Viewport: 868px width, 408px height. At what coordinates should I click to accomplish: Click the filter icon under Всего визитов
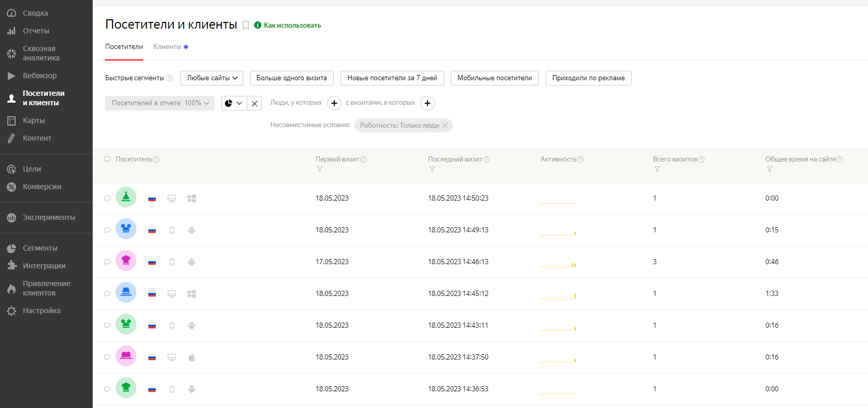pos(657,169)
